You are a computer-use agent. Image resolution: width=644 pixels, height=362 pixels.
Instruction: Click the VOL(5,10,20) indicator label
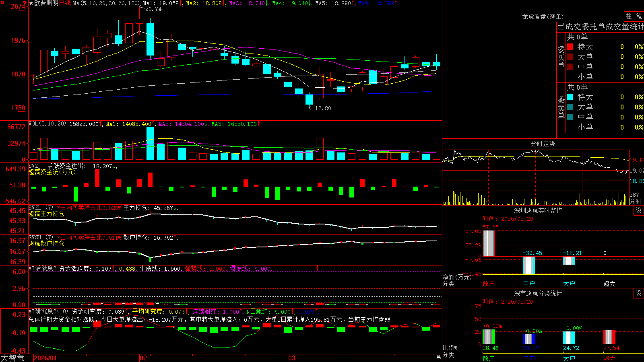tap(47, 124)
